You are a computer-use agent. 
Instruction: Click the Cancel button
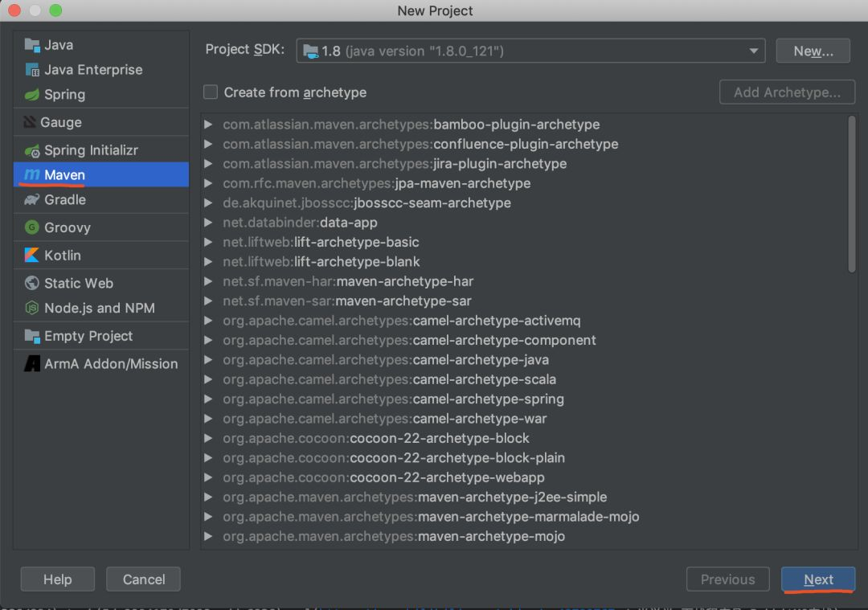pyautogui.click(x=143, y=579)
